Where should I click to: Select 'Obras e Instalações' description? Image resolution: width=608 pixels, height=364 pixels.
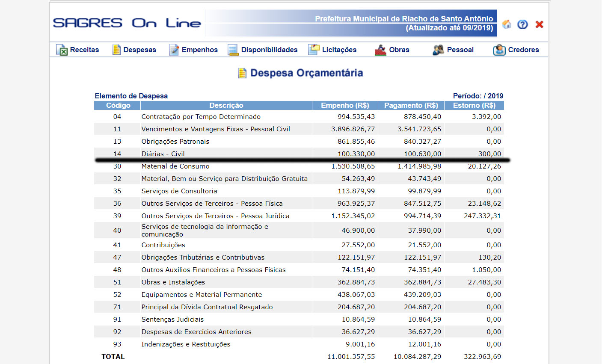tap(173, 282)
